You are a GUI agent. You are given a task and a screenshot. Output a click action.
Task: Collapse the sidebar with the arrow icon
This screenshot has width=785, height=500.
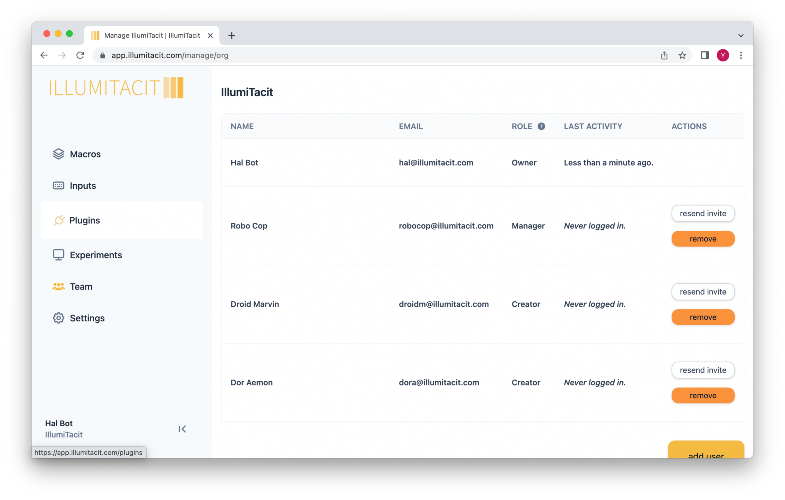tap(182, 429)
